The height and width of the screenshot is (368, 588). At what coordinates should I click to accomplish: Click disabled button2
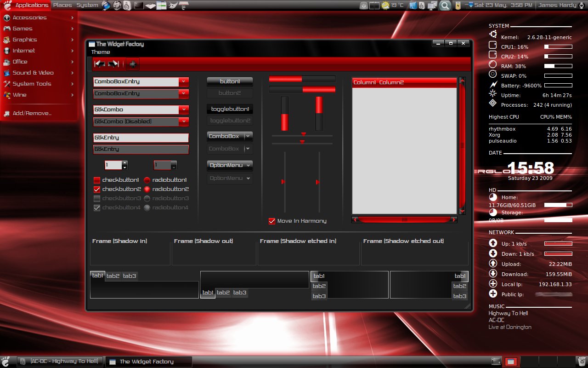pos(230,93)
